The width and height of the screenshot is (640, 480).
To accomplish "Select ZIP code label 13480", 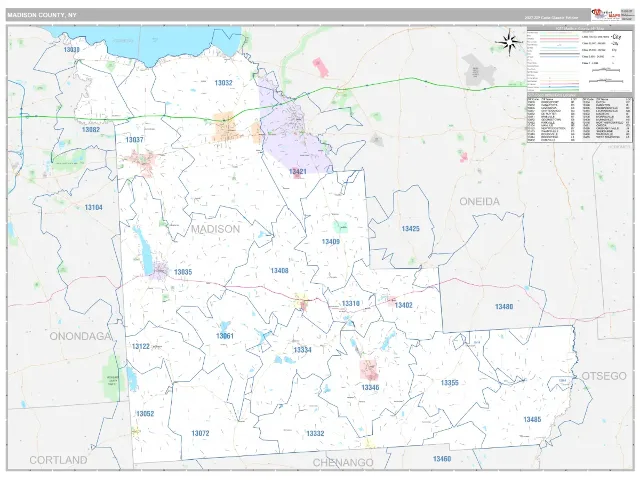I will click(504, 307).
